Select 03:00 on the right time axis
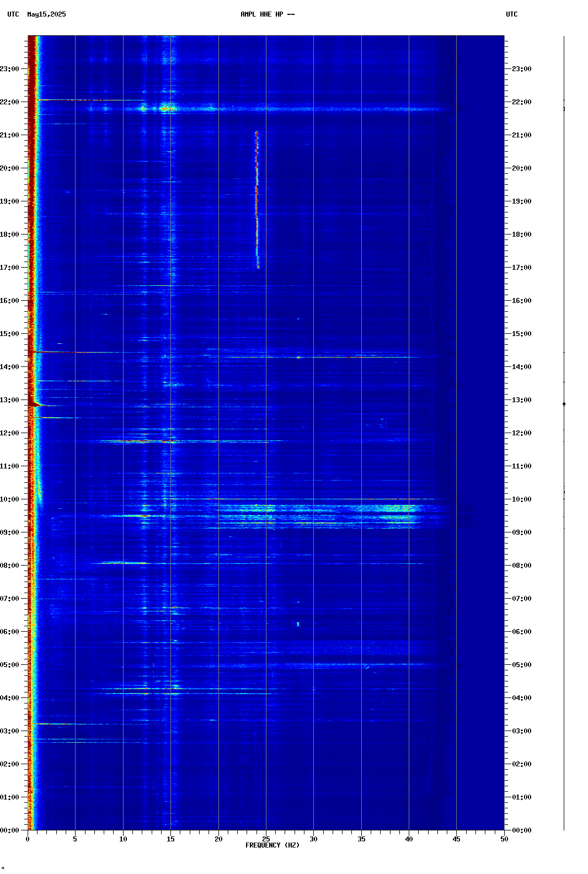The image size is (588, 874). (522, 731)
